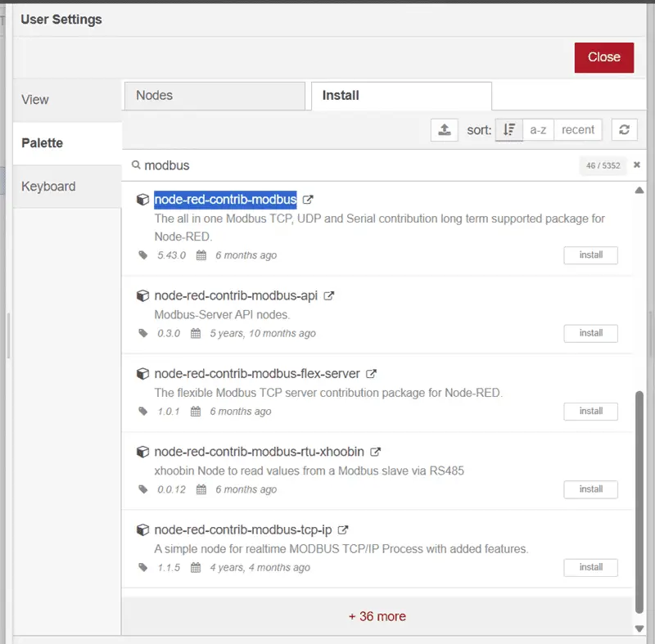
Task: Install node-red-contrib-modbus package
Action: point(590,255)
